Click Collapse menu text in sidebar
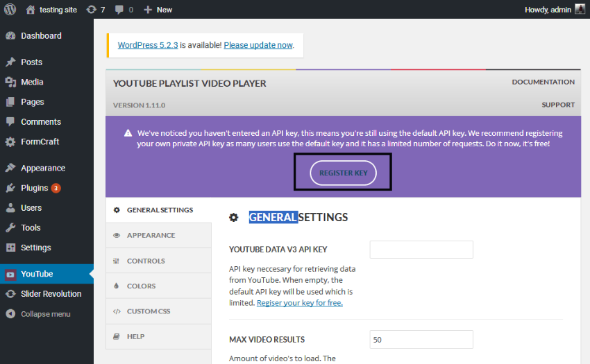Image resolution: width=590 pixels, height=364 pixels. [x=46, y=314]
